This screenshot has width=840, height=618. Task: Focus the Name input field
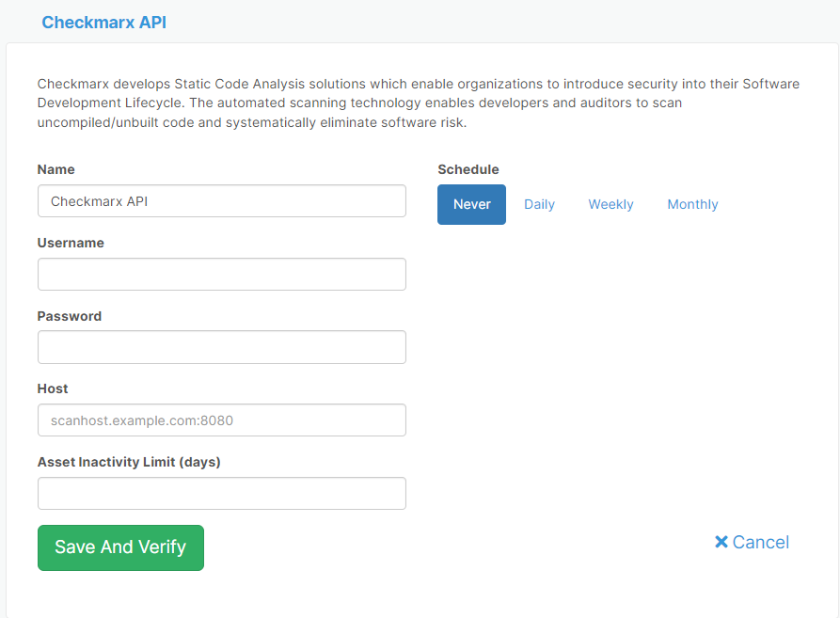(x=222, y=200)
